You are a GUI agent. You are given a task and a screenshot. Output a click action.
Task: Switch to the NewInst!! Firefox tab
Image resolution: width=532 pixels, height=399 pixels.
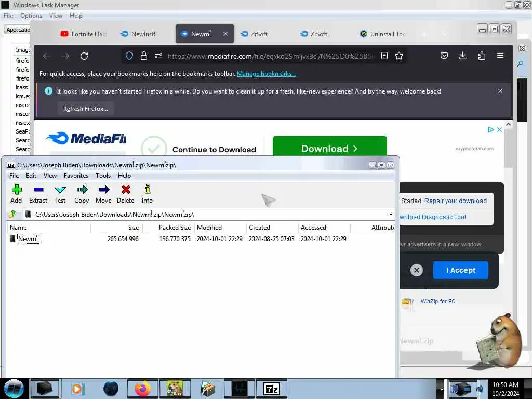tap(139, 34)
